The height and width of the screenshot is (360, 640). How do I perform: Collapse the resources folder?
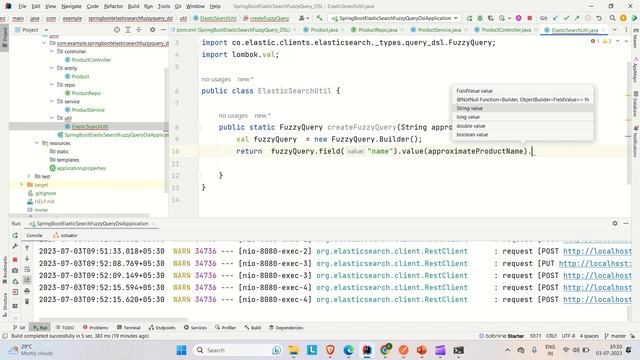pyautogui.click(x=37, y=143)
